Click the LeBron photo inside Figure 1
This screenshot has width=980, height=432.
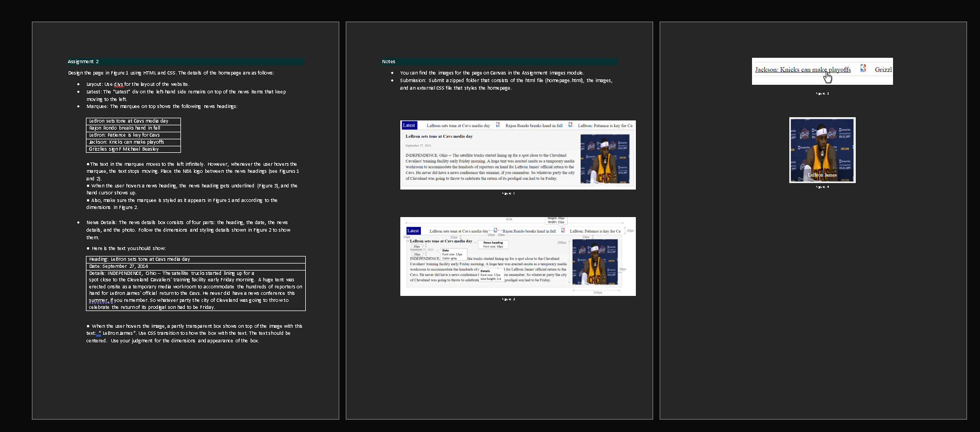(605, 159)
